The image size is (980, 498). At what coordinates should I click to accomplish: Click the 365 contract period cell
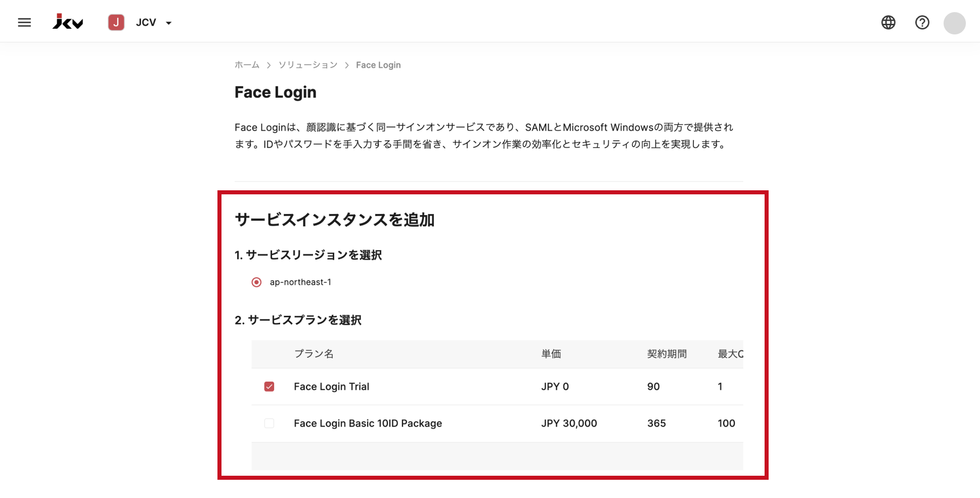click(656, 424)
